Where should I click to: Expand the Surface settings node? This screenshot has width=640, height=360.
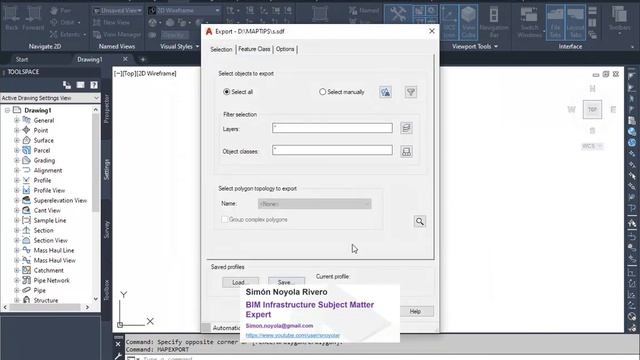17,140
